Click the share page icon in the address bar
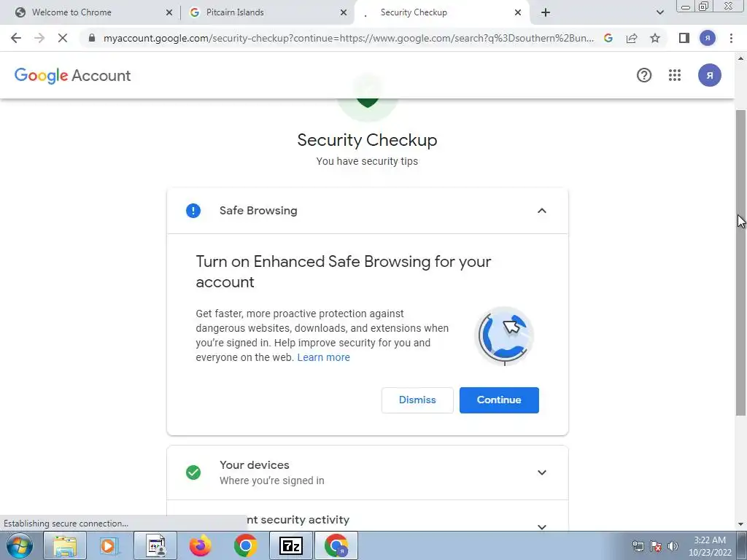This screenshot has width=747, height=560. pyautogui.click(x=632, y=38)
